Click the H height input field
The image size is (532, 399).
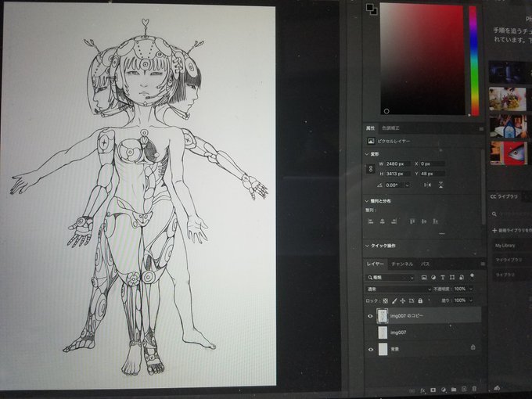(397, 174)
